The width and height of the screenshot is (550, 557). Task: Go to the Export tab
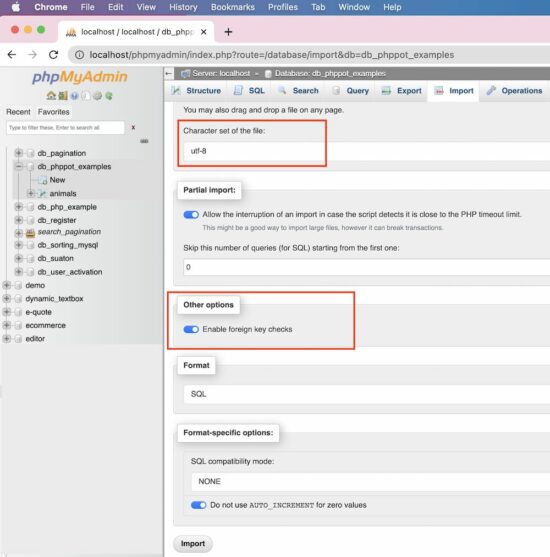click(x=401, y=91)
